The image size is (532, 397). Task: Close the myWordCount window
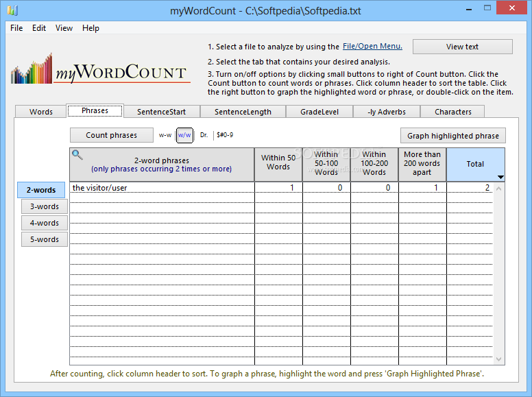512,8
